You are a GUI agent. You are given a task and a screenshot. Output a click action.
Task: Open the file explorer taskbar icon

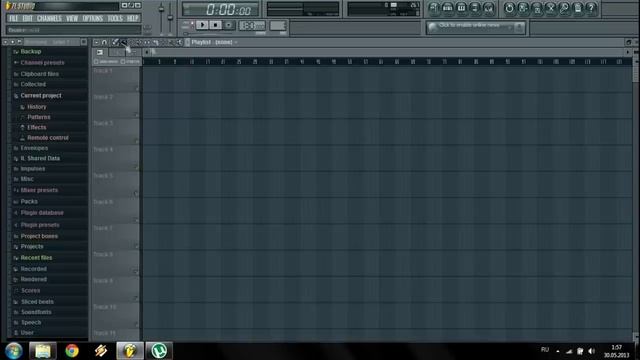click(x=43, y=351)
